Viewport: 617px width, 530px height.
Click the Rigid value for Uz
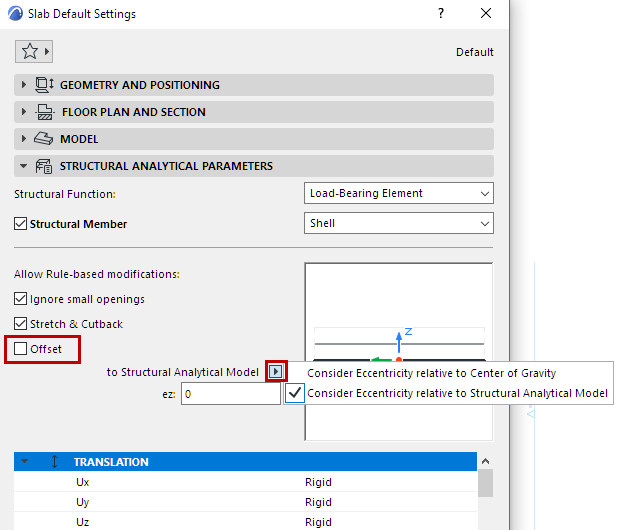tap(318, 522)
